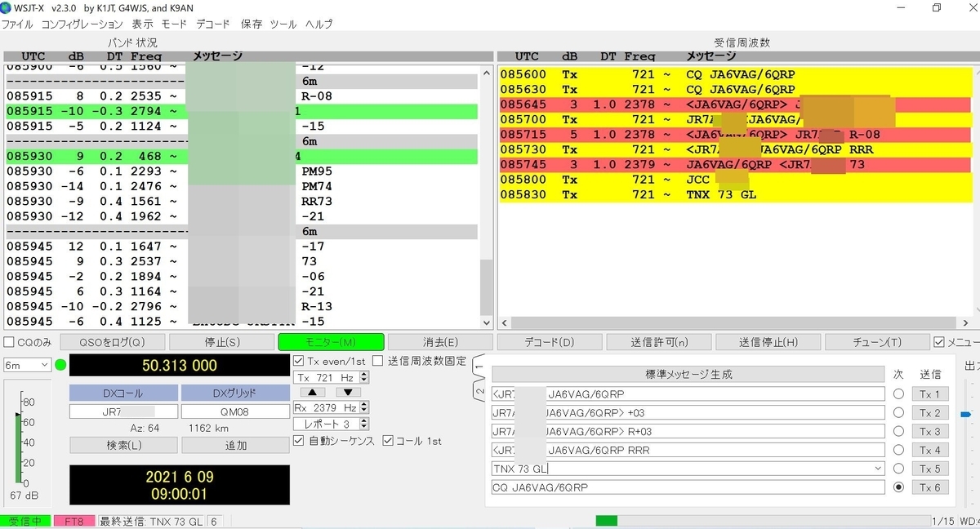Screen dimensions: 980x529
Task: Click the 検索(L) lookup button
Action: (122, 444)
